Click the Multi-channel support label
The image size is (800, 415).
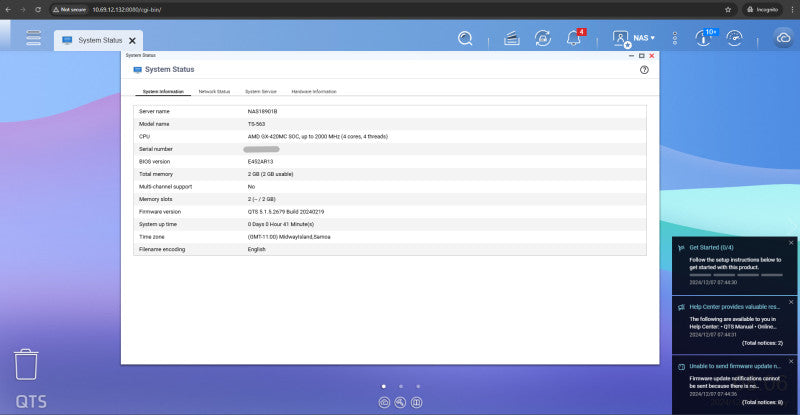[165, 187]
